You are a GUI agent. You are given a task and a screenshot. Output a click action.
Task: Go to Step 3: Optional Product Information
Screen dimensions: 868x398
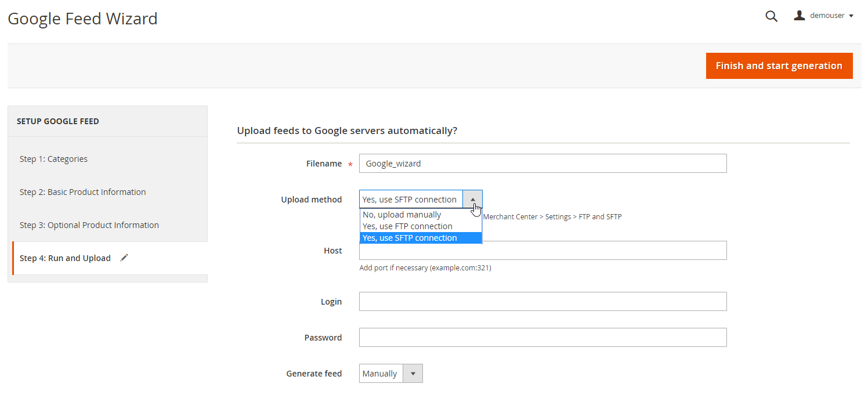pyautogui.click(x=89, y=225)
